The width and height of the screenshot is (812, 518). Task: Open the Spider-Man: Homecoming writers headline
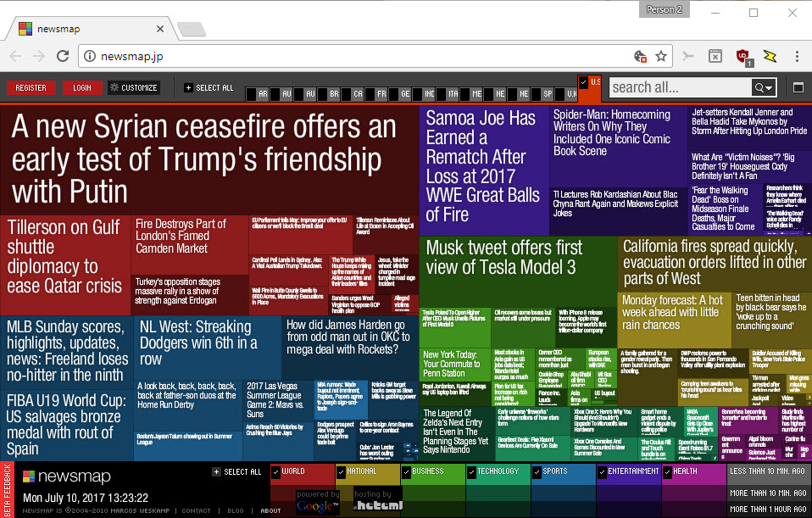pos(618,146)
